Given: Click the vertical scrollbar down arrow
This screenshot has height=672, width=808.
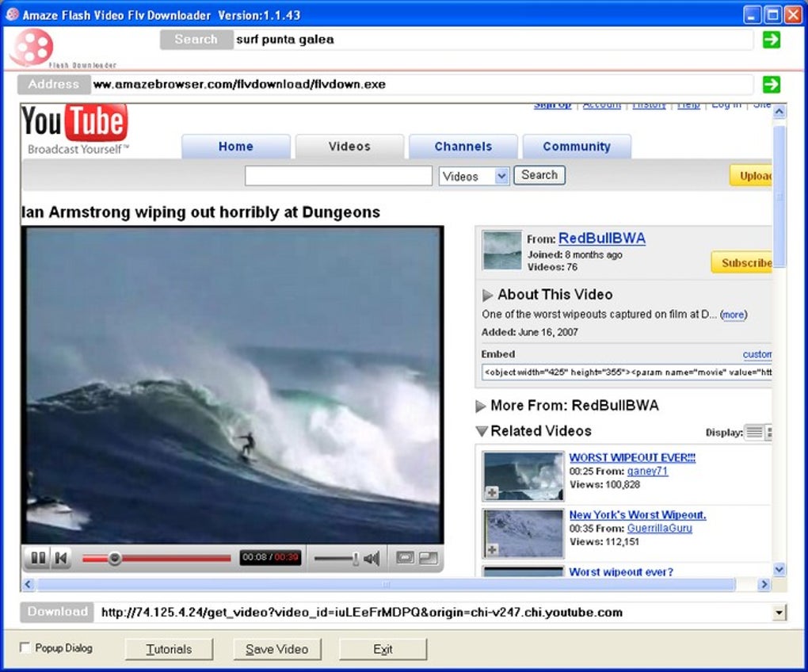Looking at the screenshot, I should coord(779,570).
